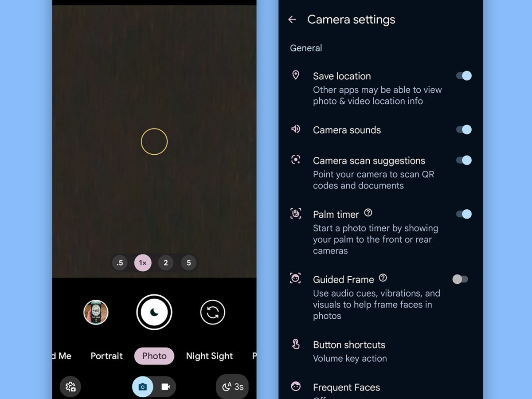Tap the Night Sight shutter button

(154, 312)
